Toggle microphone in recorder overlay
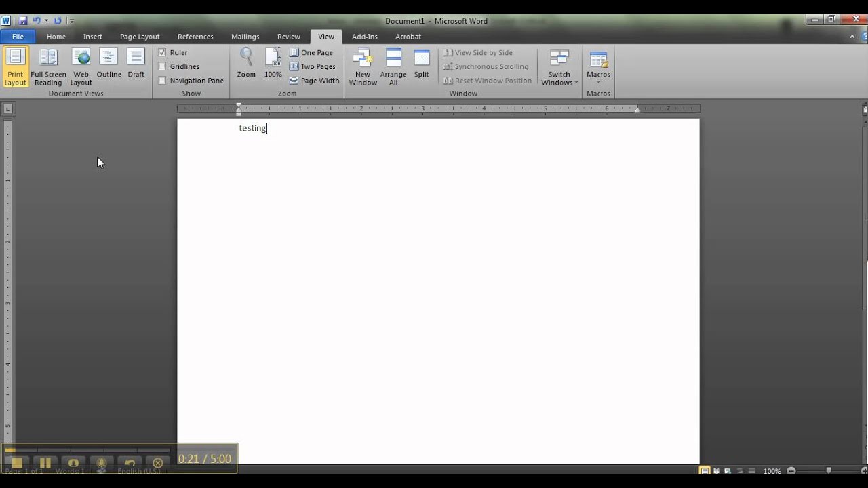The height and width of the screenshot is (488, 868). pyautogui.click(x=102, y=463)
